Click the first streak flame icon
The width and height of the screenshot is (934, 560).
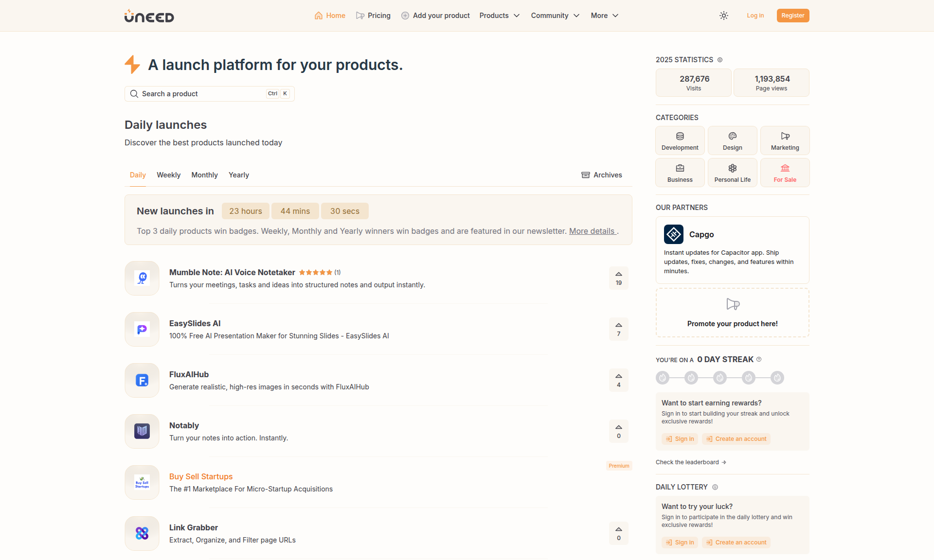(663, 378)
